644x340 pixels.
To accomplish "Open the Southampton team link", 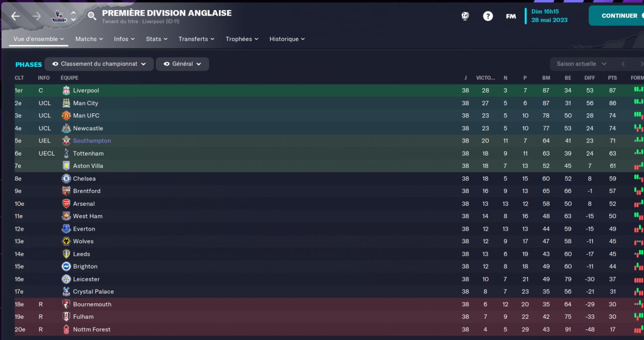I will (x=92, y=141).
